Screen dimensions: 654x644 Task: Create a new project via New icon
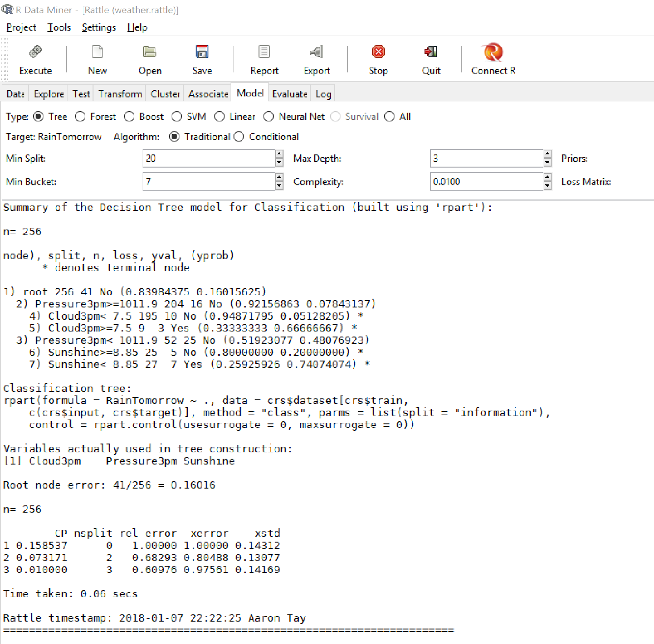click(97, 59)
